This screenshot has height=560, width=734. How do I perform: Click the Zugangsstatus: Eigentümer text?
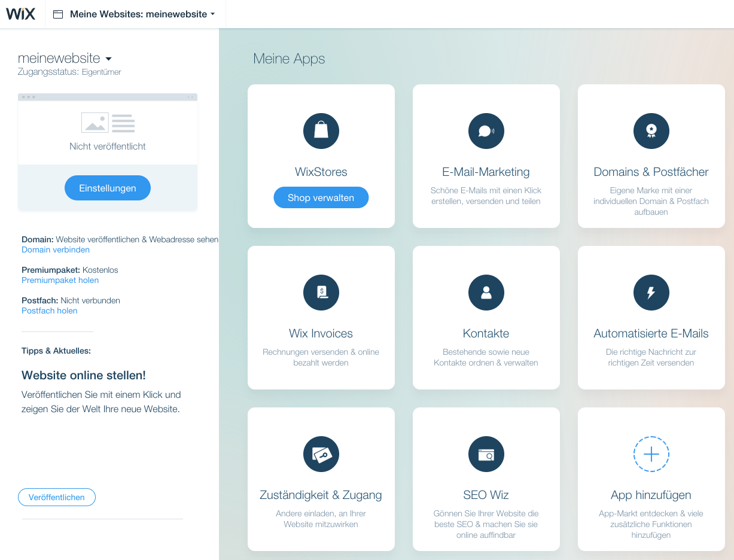click(69, 72)
